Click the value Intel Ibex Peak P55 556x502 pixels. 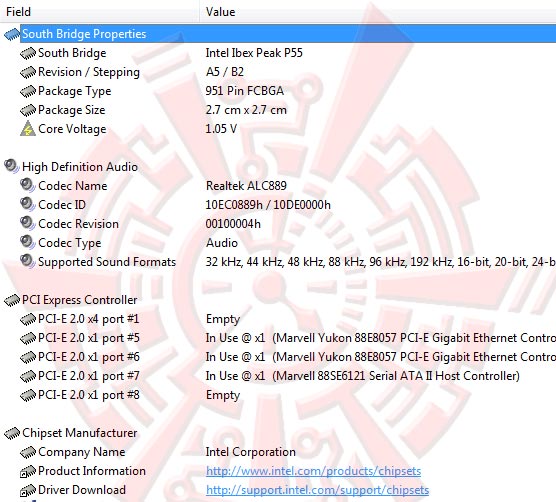pyautogui.click(x=254, y=53)
